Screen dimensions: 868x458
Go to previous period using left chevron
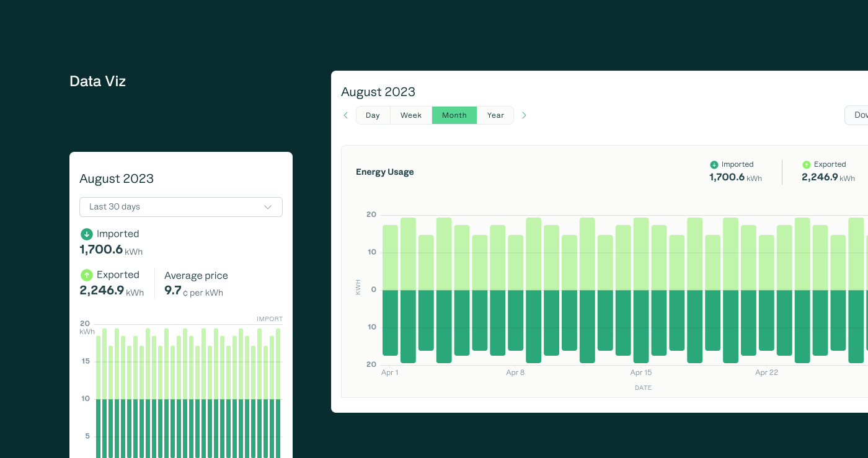coord(346,115)
